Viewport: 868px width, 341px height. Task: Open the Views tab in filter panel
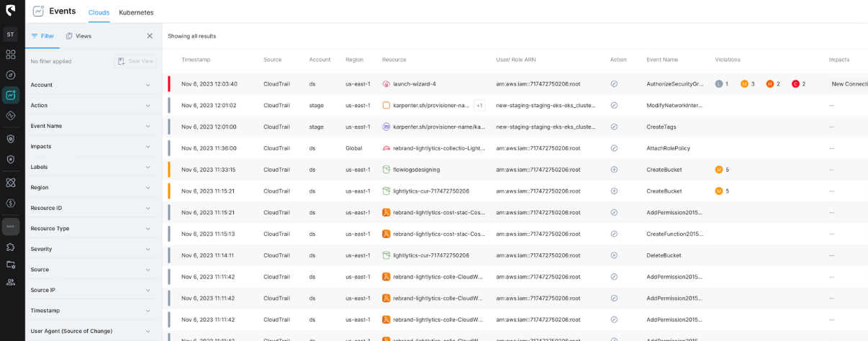pos(78,36)
